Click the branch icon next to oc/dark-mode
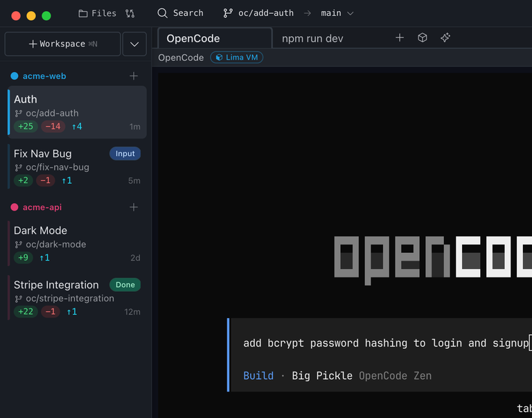The height and width of the screenshot is (418, 532). point(19,245)
